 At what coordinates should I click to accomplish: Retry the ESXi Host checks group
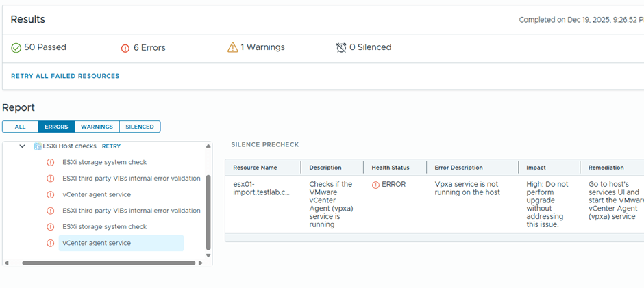[111, 146]
